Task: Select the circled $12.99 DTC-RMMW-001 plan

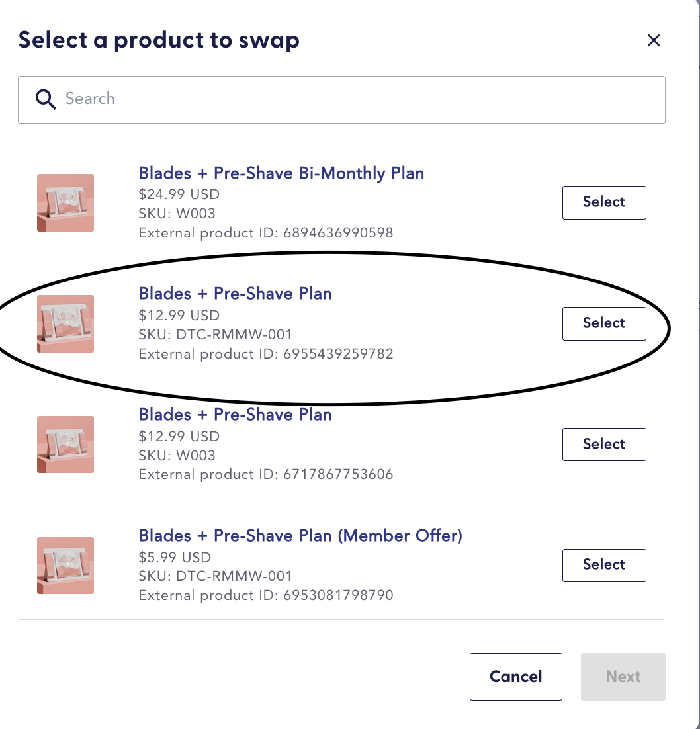Action: click(604, 323)
